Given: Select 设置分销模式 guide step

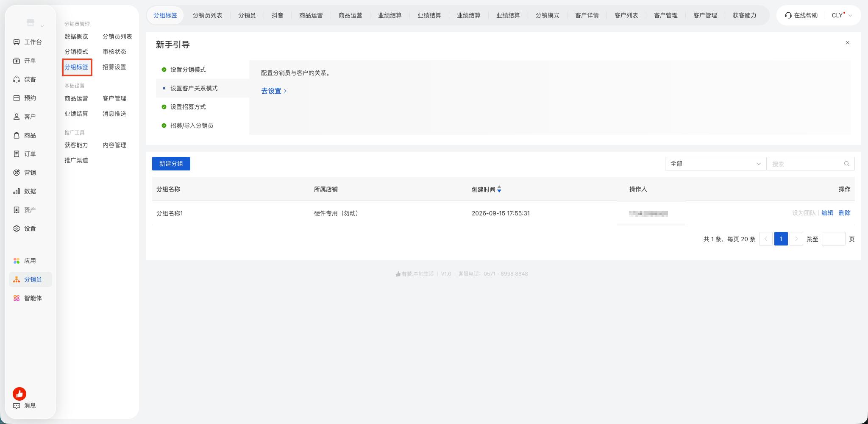Looking at the screenshot, I should [203, 70].
